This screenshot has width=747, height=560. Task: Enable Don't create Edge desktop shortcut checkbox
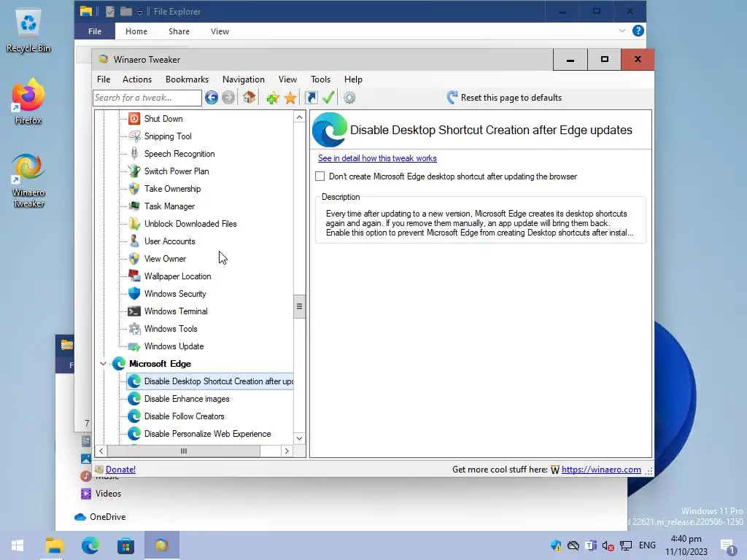tap(320, 176)
